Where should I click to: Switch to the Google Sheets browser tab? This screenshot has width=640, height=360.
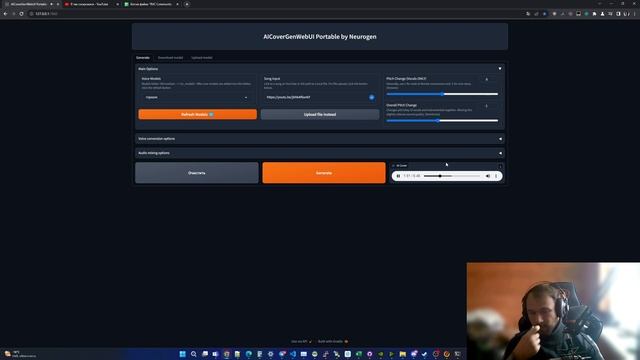point(151,4)
